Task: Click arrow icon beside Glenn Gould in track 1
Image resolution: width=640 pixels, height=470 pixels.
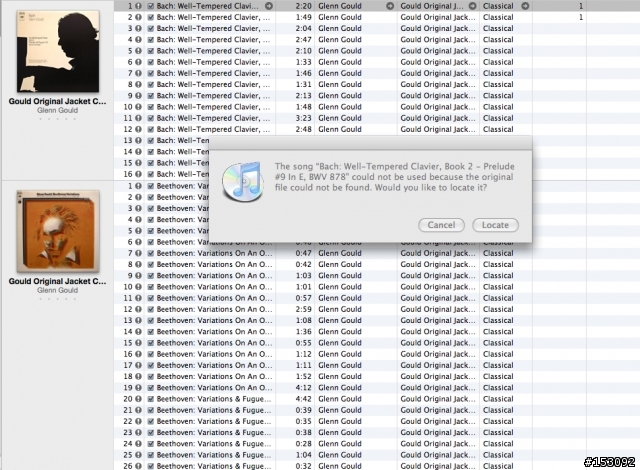Action: (x=390, y=6)
